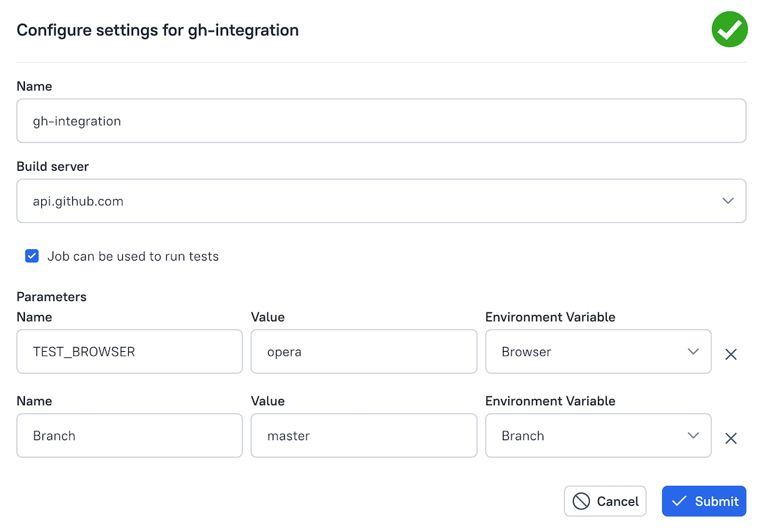Click the circle-slash icon in Cancel

pyautogui.click(x=580, y=501)
